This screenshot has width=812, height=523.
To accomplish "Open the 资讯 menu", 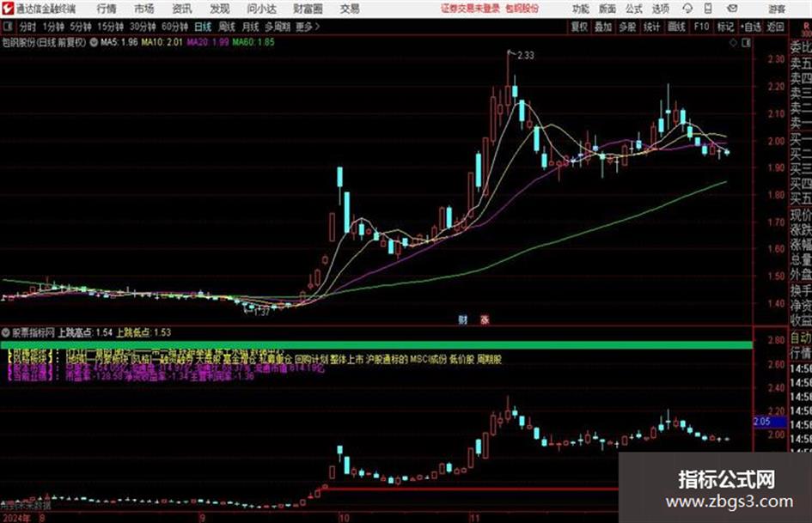I will 182,9.
